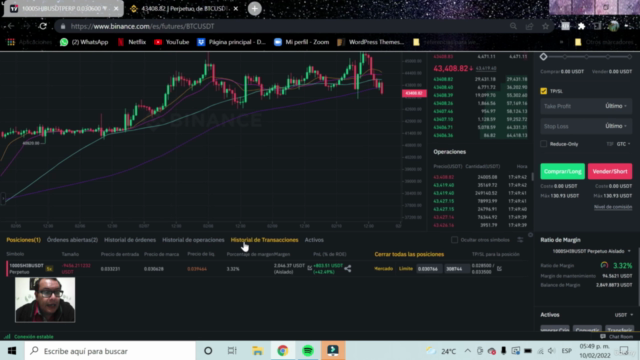Open the weather 24°C widget on the taskbar
The width and height of the screenshot is (640, 360).
pyautogui.click(x=441, y=351)
